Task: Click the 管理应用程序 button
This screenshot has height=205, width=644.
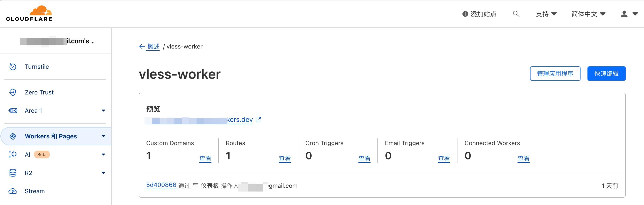Action: coord(555,74)
